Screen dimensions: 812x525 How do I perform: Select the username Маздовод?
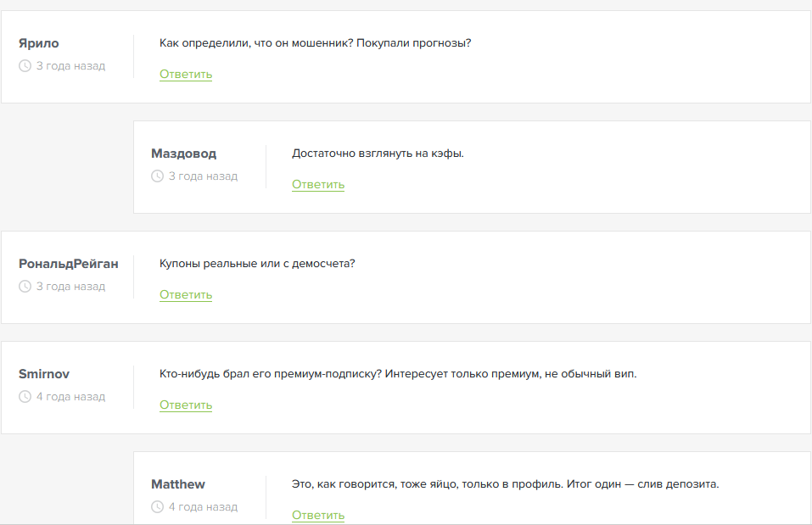[x=184, y=154]
